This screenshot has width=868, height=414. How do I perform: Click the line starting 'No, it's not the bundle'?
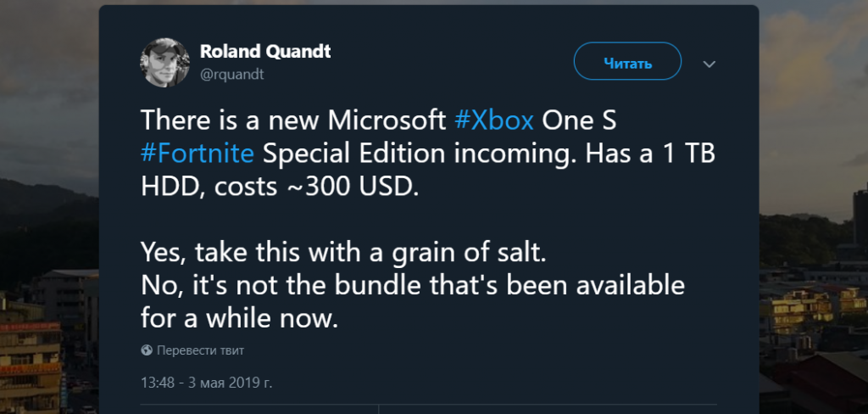(411, 285)
